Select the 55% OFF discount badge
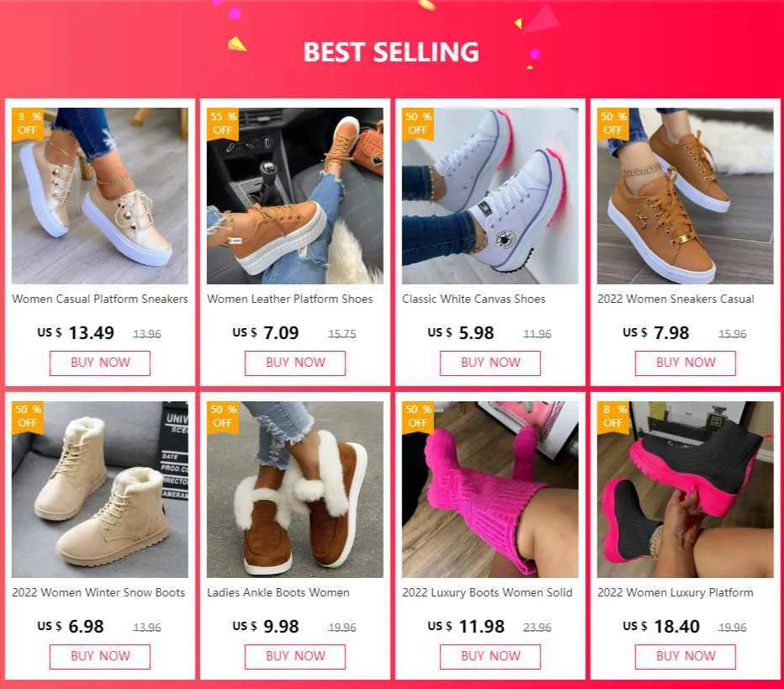 [x=223, y=124]
